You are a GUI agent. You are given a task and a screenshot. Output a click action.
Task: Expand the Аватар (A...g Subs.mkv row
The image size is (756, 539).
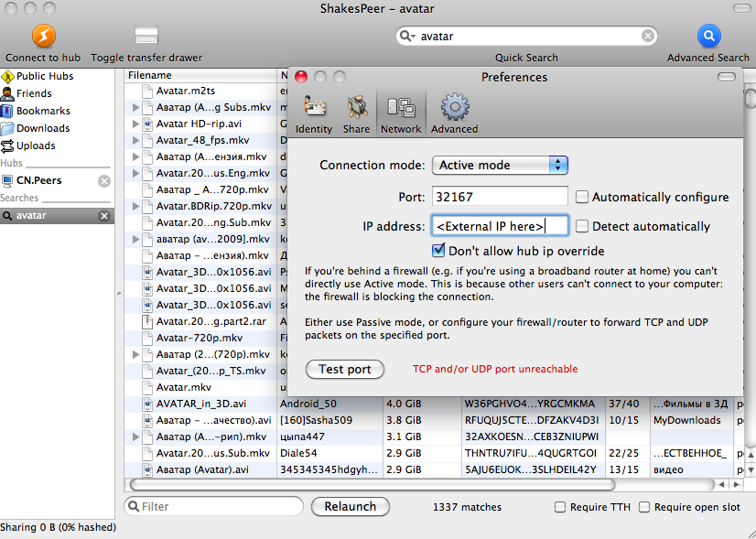pos(136,107)
